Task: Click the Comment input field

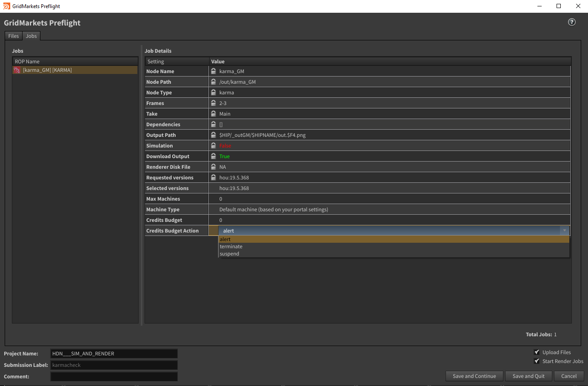Action: click(x=114, y=377)
